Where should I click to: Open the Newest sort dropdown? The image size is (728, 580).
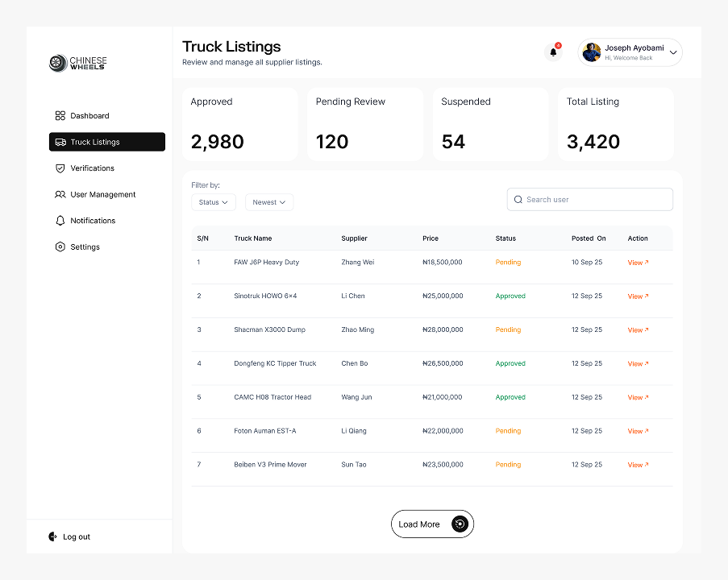tap(269, 202)
